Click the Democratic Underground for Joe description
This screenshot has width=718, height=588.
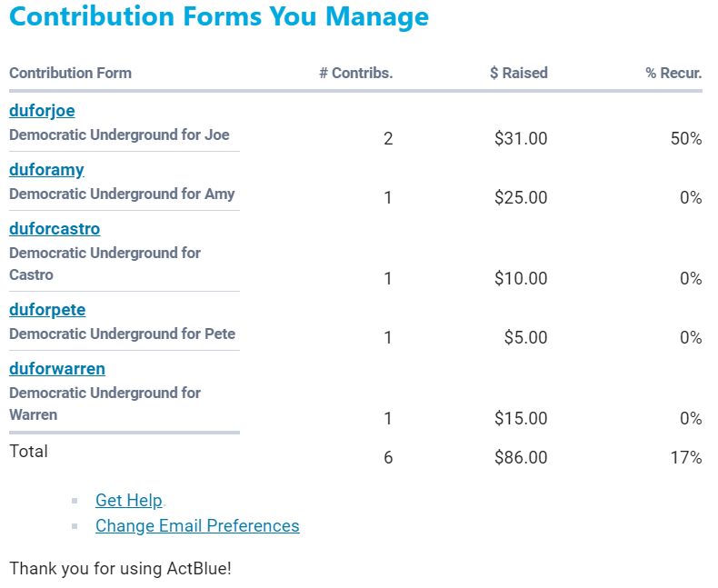pyautogui.click(x=119, y=135)
